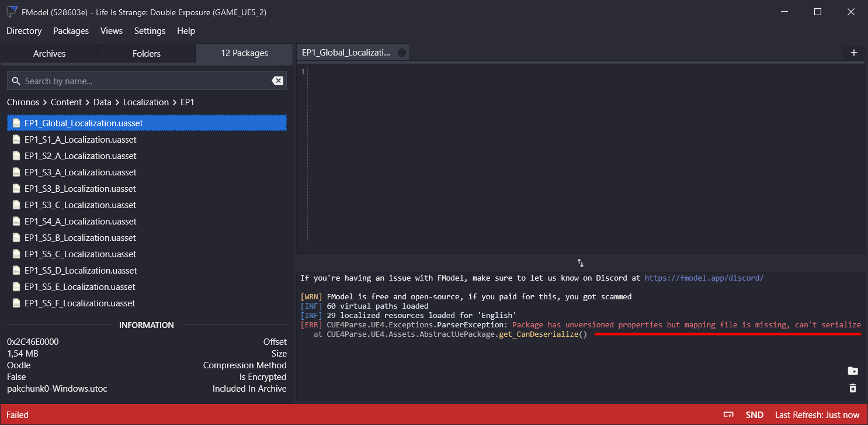Screen dimensions: 868x425
Task: Select EP1_S3_C_Localization.uasset
Action: [x=147, y=205]
